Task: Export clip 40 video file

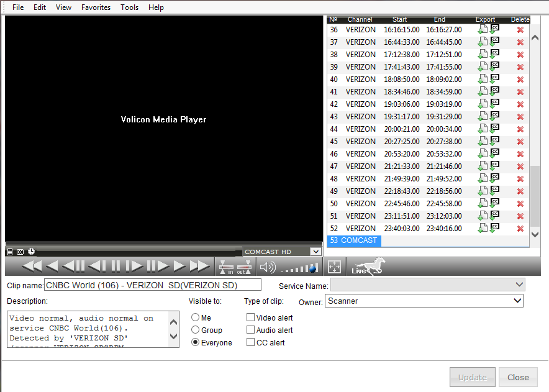Action: click(483, 80)
